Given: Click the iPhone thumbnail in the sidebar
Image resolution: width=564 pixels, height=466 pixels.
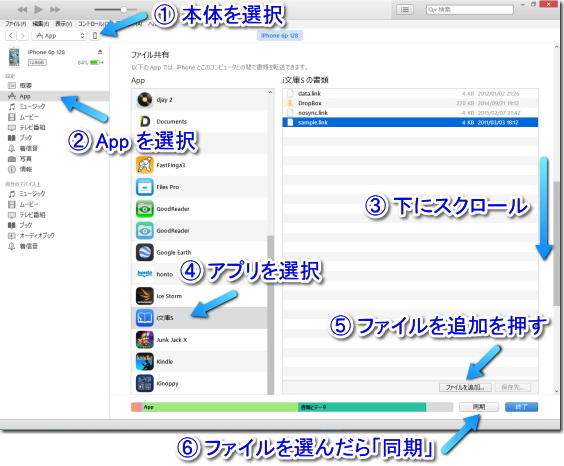Looking at the screenshot, I should pyautogui.click(x=14, y=57).
